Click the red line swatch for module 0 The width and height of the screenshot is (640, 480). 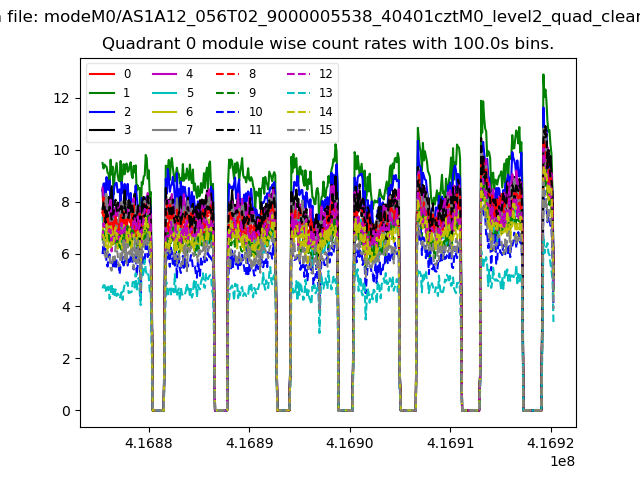click(x=102, y=74)
